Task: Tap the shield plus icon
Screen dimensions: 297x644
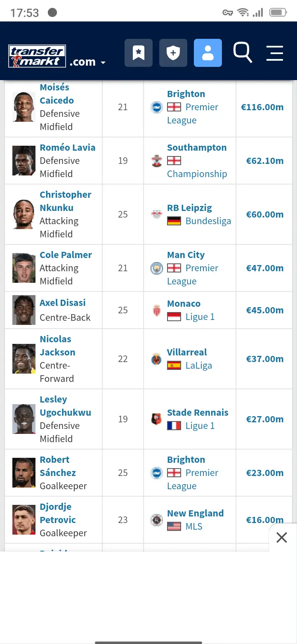Action: (x=173, y=53)
